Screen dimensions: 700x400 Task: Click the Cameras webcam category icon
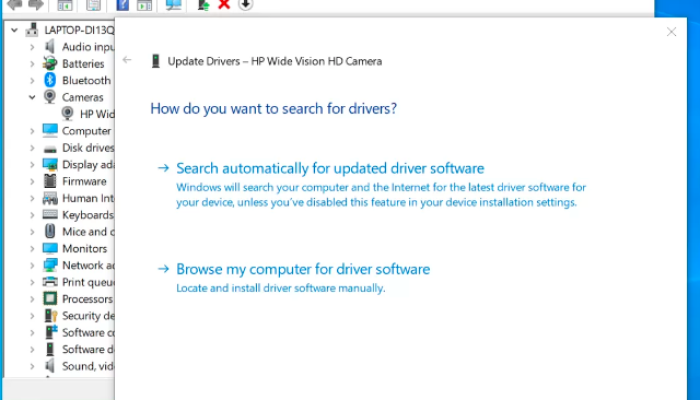50,97
